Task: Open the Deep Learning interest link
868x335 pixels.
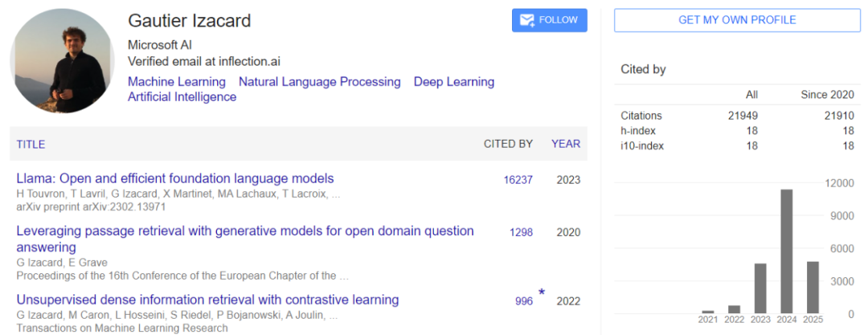Action: tap(454, 82)
